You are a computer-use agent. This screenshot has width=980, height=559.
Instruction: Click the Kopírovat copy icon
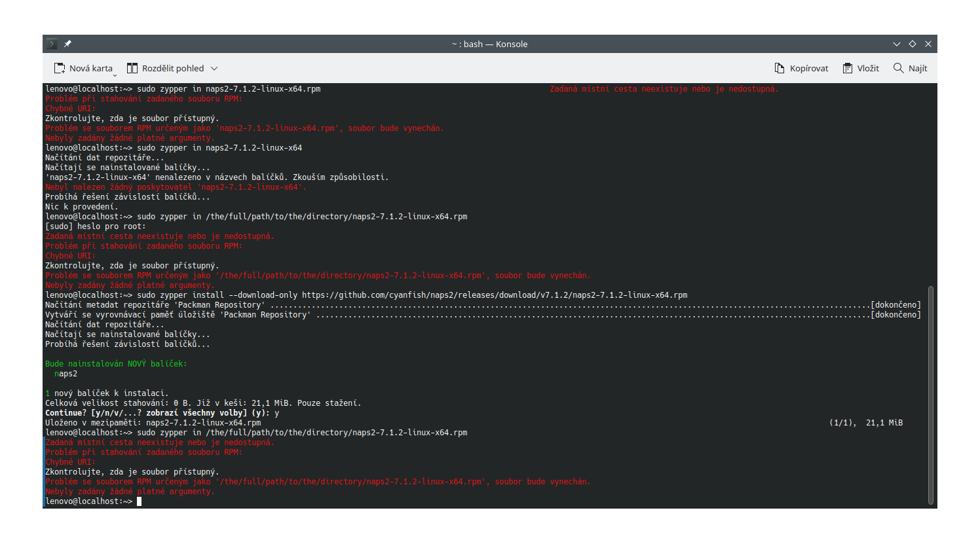[780, 68]
